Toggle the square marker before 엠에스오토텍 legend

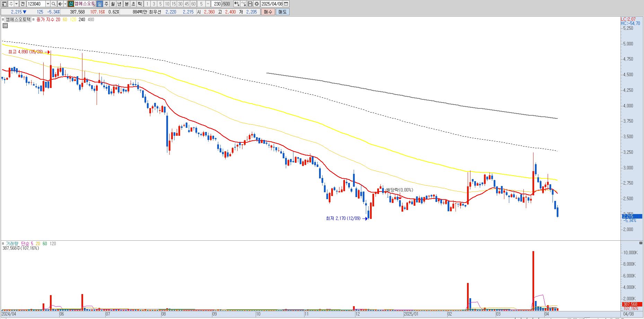(x=3, y=19)
